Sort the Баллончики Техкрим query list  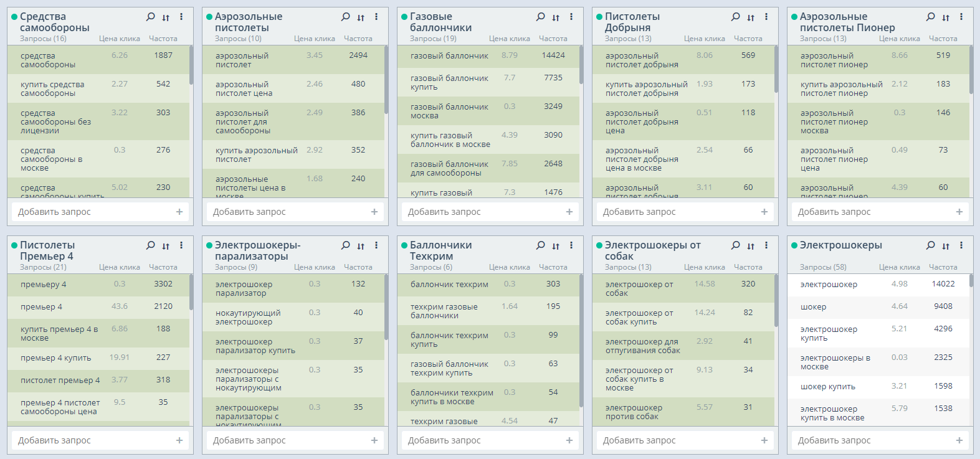tap(556, 246)
